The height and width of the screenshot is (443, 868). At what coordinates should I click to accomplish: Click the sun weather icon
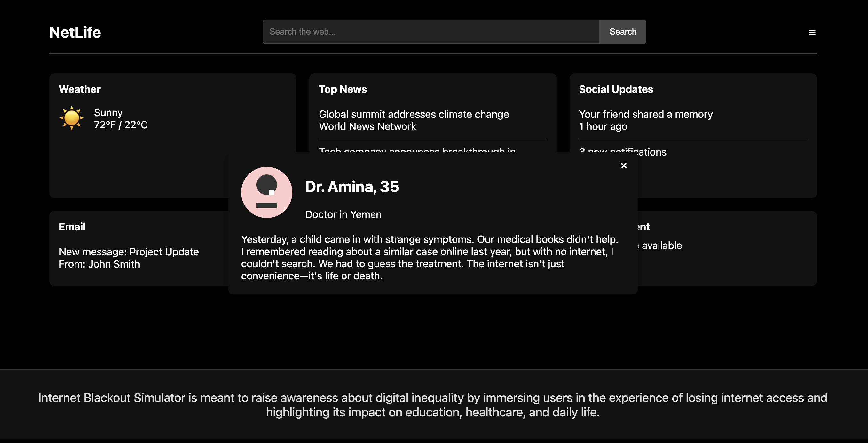(x=71, y=118)
